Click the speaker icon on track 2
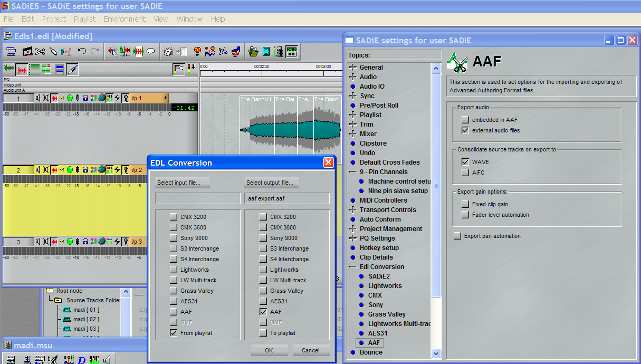Screen dimensions: 641x364 pos(39,170)
